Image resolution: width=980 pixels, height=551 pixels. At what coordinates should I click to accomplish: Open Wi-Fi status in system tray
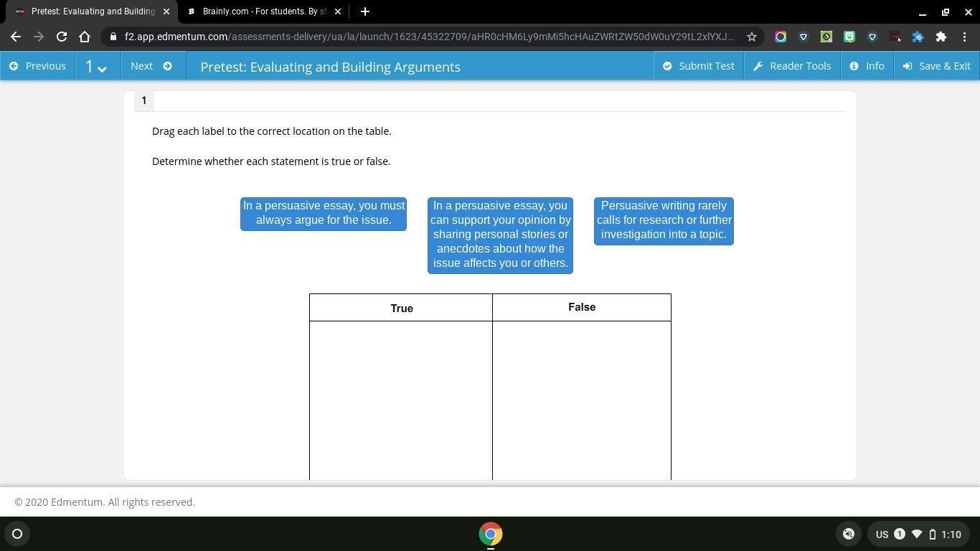[x=916, y=534]
